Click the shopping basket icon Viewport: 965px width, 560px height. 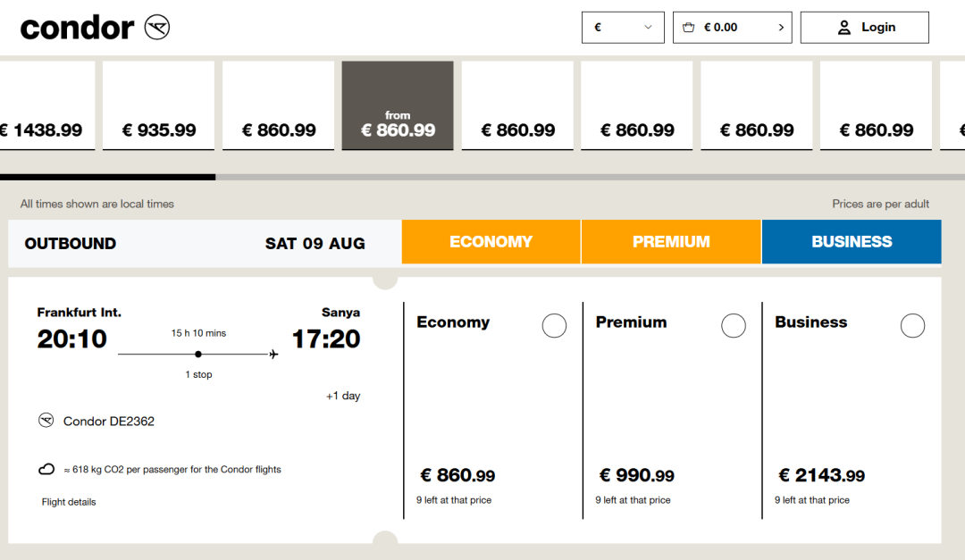[x=688, y=28]
